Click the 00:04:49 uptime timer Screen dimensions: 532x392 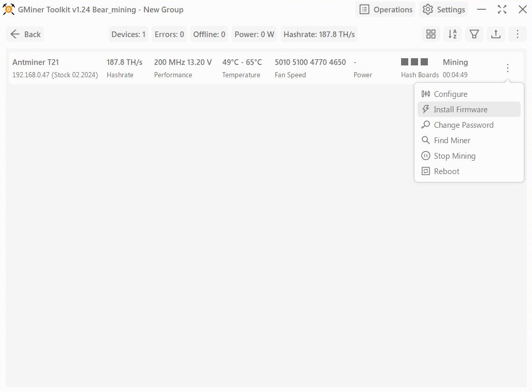(x=455, y=75)
